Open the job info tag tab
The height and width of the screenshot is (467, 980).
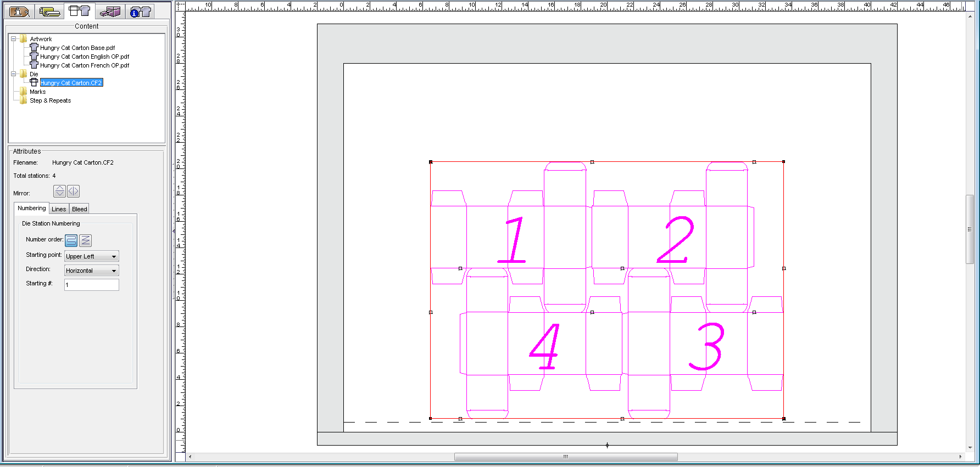[19, 11]
